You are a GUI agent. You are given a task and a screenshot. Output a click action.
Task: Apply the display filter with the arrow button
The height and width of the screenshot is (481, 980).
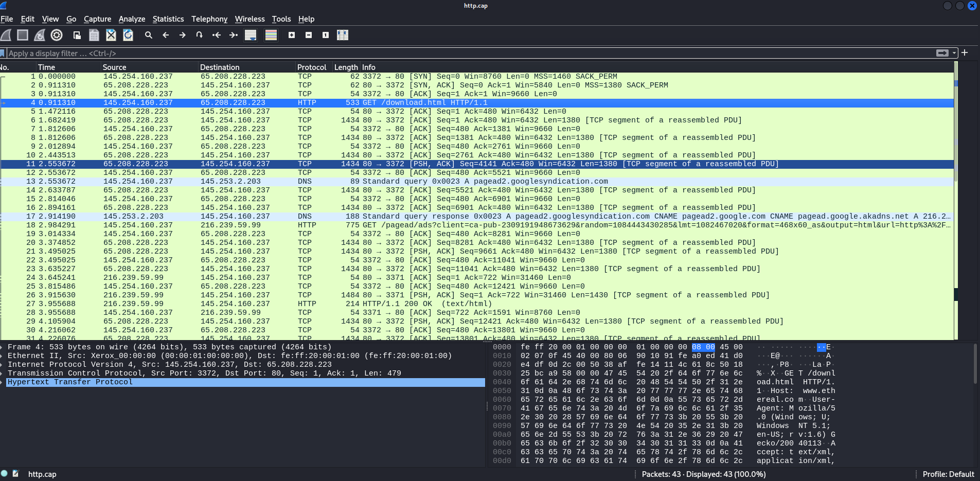[x=942, y=53]
